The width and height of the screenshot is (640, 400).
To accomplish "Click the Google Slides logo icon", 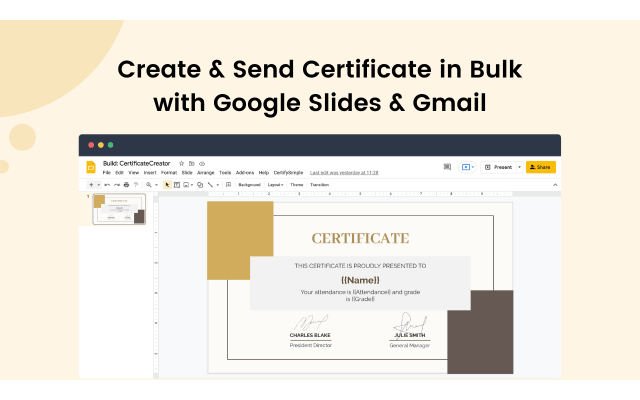I will [x=91, y=167].
